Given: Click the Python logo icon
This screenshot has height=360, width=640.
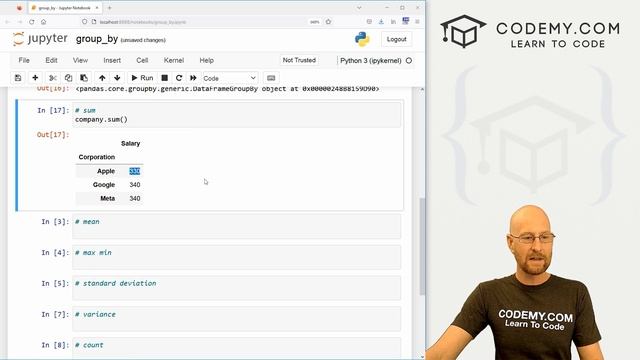Looking at the screenshot, I should pyautogui.click(x=362, y=39).
